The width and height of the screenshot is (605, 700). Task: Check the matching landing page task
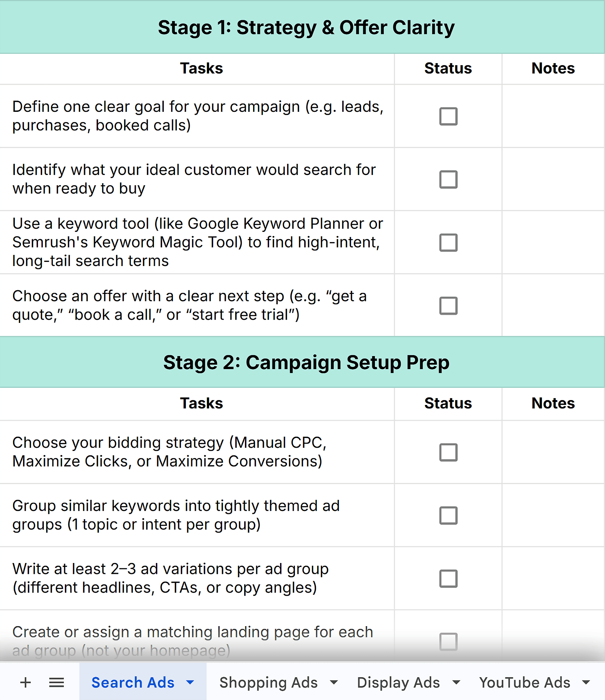click(x=448, y=641)
